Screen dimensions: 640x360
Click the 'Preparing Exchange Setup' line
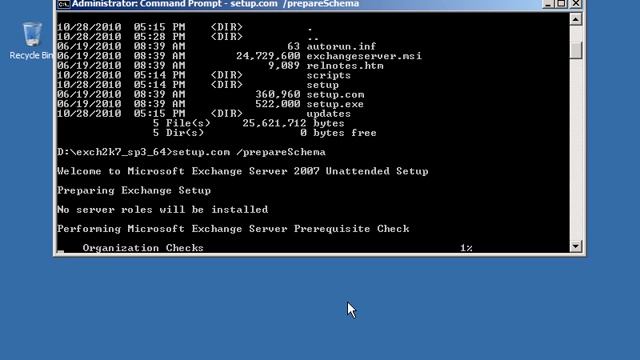coord(134,191)
